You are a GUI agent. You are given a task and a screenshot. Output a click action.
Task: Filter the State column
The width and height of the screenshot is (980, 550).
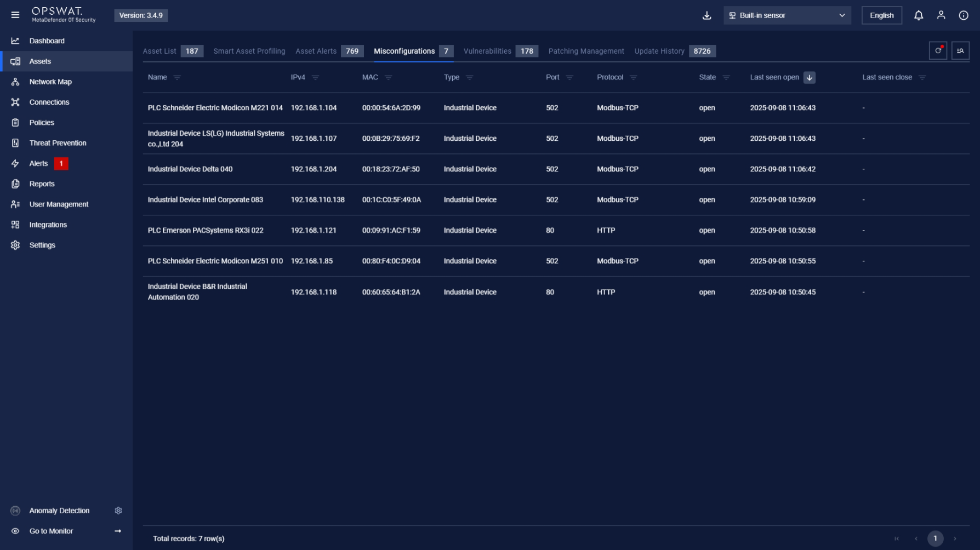726,78
